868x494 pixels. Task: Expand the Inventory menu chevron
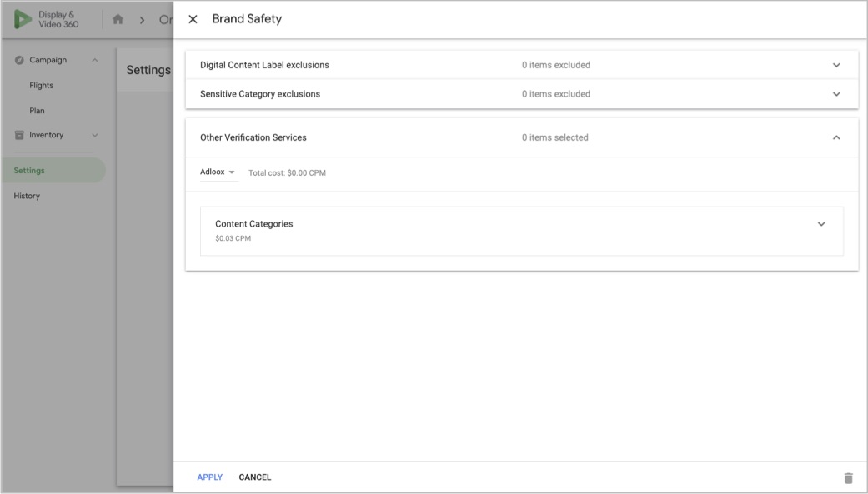[x=94, y=135]
